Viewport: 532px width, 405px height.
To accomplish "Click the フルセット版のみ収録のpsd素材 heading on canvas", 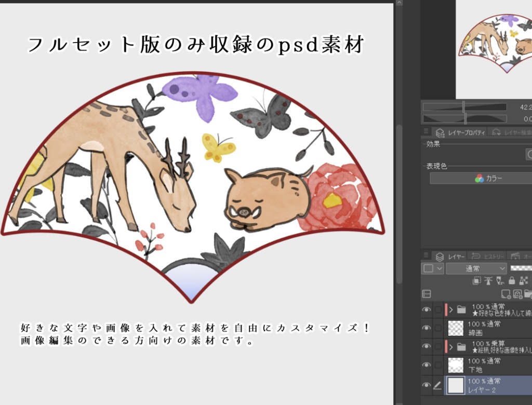I will click(195, 45).
